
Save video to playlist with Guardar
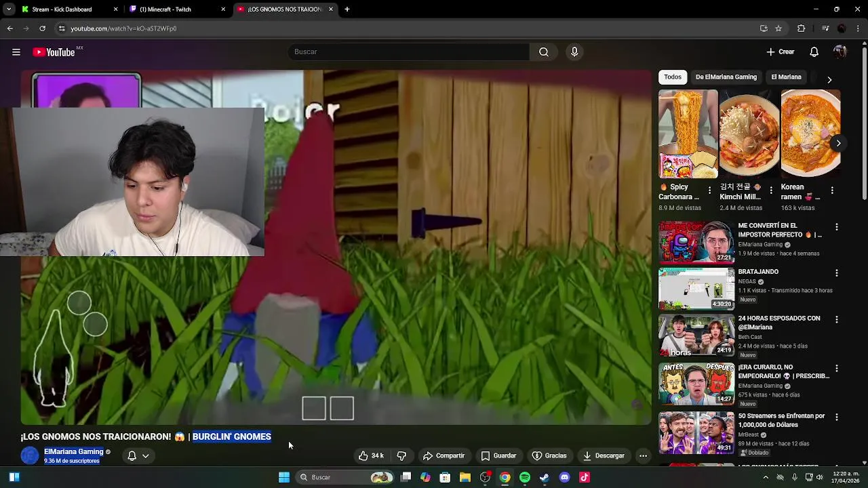pyautogui.click(x=498, y=456)
